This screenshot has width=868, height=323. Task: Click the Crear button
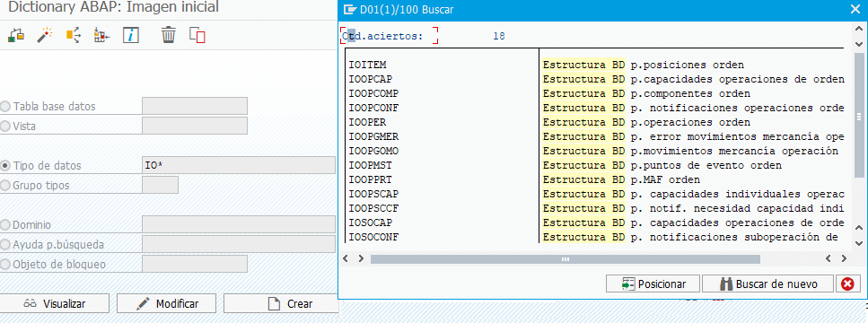pyautogui.click(x=280, y=303)
